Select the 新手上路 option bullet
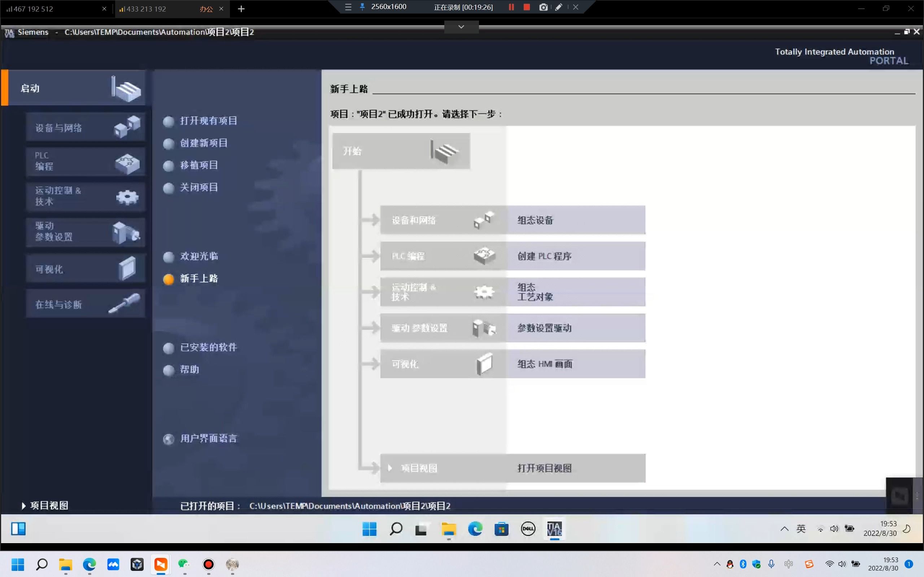The width and height of the screenshot is (924, 577). (169, 279)
